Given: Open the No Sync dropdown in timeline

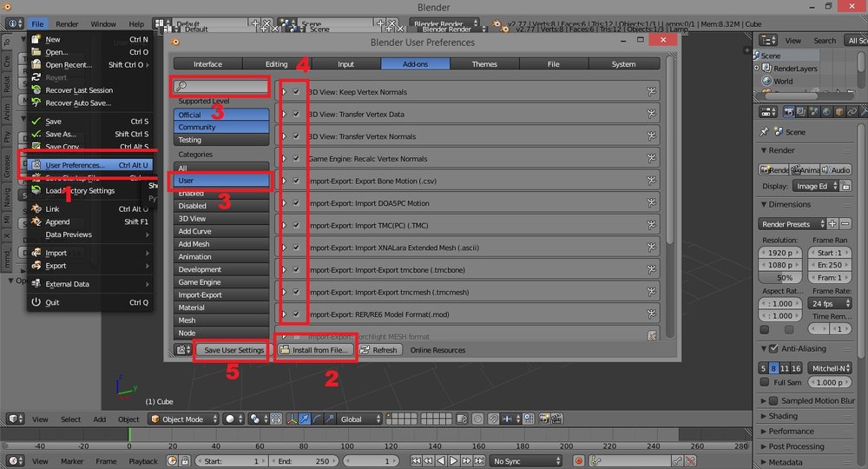Looking at the screenshot, I should [526, 460].
